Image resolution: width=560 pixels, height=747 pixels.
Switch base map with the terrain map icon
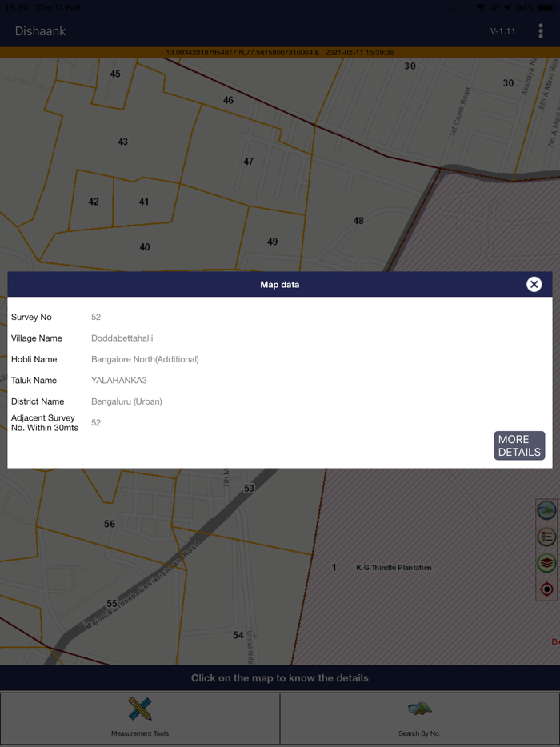pyautogui.click(x=546, y=511)
